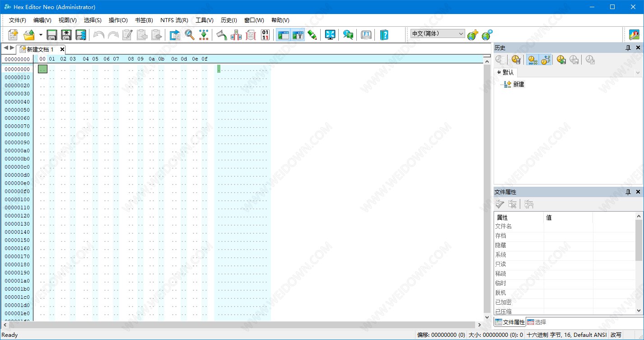Click the full screen monitor icon
This screenshot has width=644, height=340.
(x=330, y=35)
